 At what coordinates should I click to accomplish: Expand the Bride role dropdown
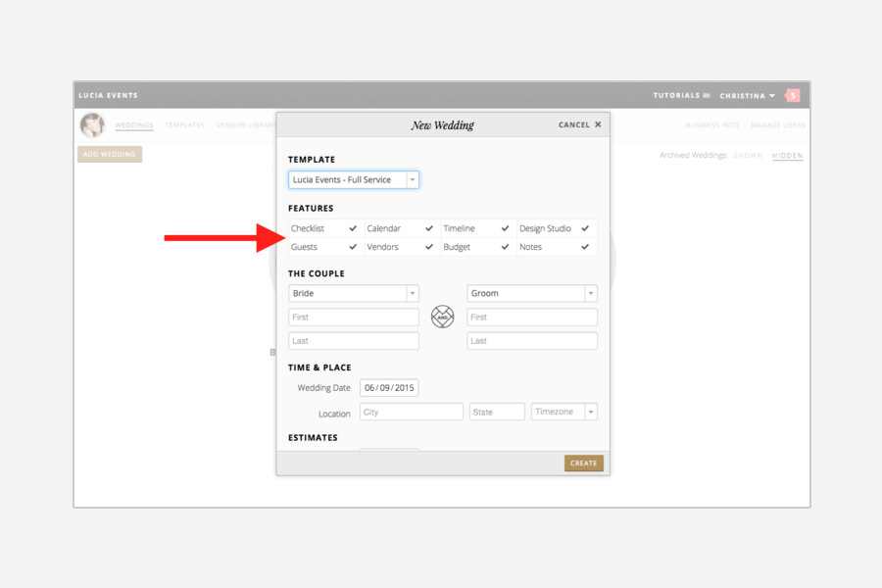(413, 293)
